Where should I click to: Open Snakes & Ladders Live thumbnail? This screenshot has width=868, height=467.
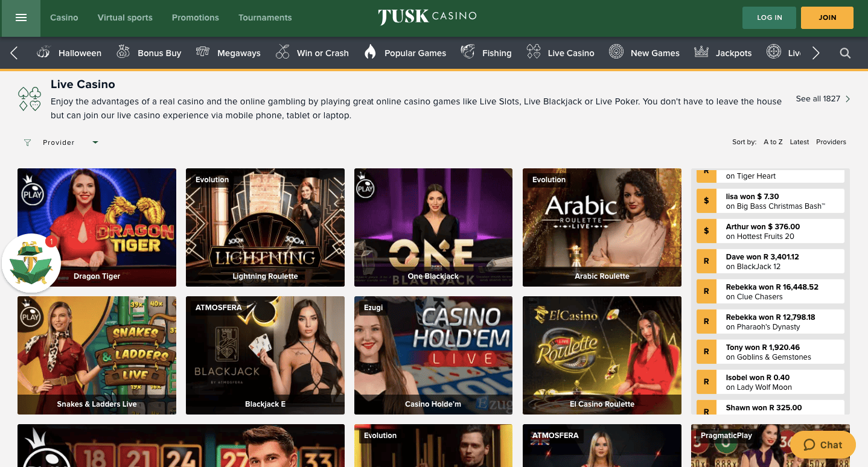[97, 355]
